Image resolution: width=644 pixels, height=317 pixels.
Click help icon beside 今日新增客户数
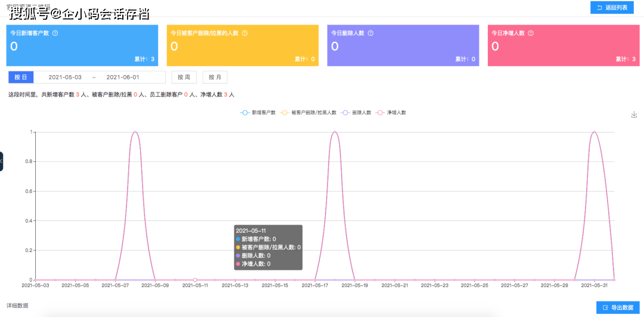click(55, 33)
